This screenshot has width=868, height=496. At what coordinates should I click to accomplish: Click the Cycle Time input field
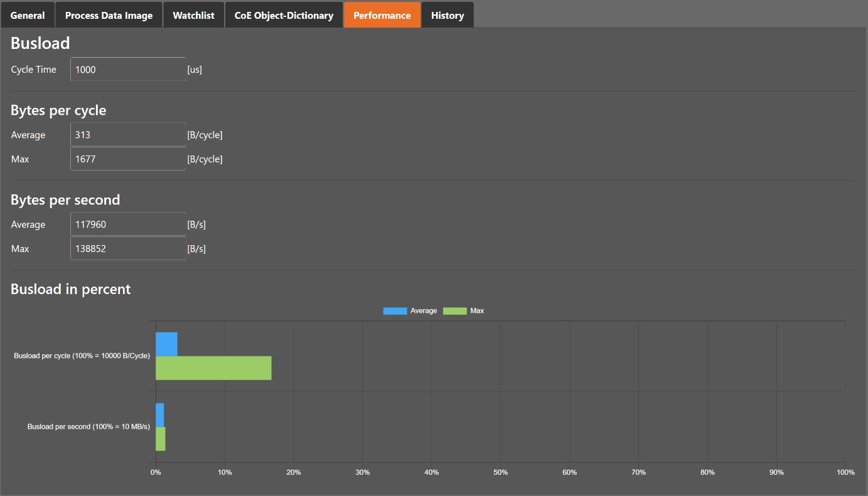pos(128,70)
